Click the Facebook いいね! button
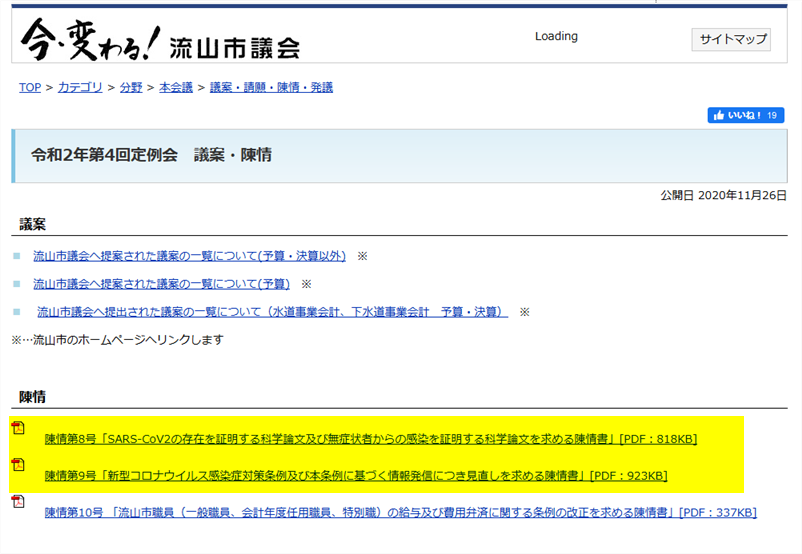Viewport: 802px width, 554px height. coord(745,115)
